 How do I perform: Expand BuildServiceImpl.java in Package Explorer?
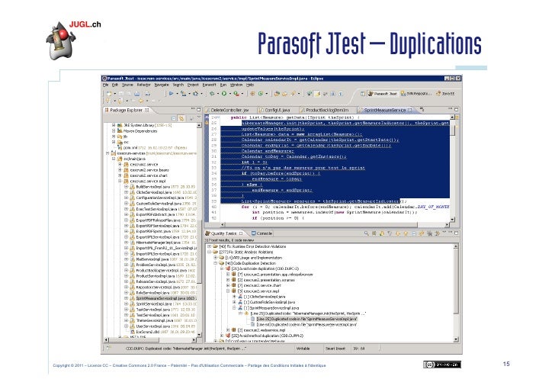point(126,187)
